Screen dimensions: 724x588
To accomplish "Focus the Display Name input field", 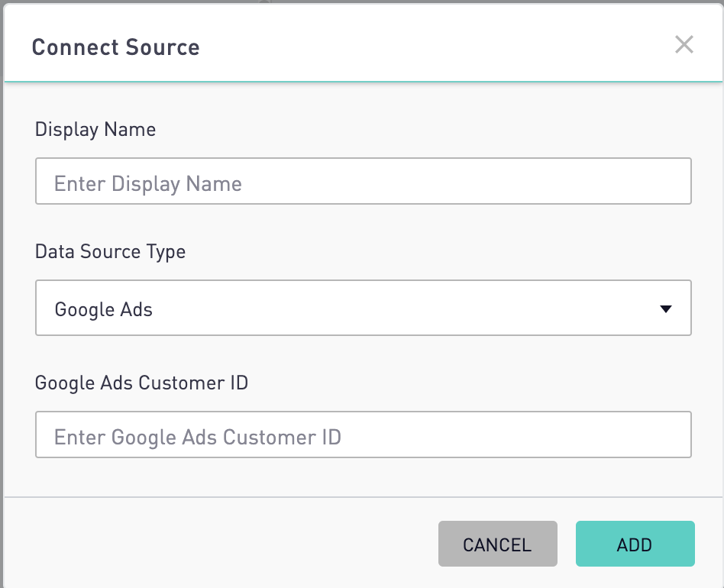I will (x=364, y=181).
